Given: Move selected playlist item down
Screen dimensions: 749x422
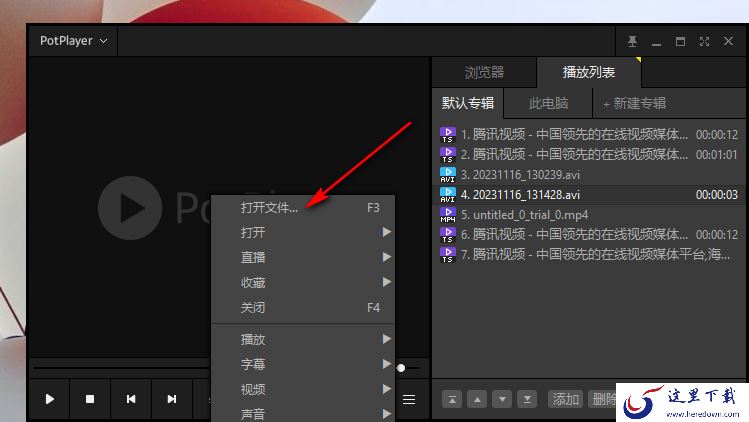Looking at the screenshot, I should pyautogui.click(x=502, y=399).
